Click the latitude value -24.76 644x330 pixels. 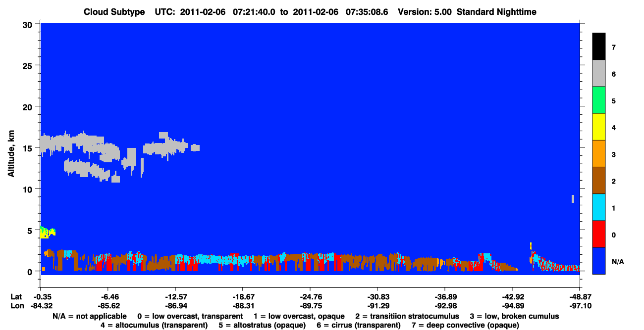click(x=310, y=297)
